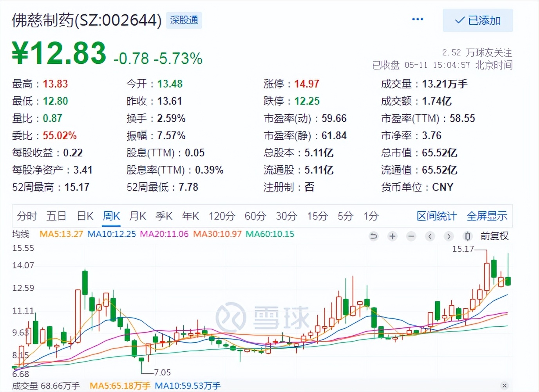Enable 区间统计 interval statistics

pos(436,216)
